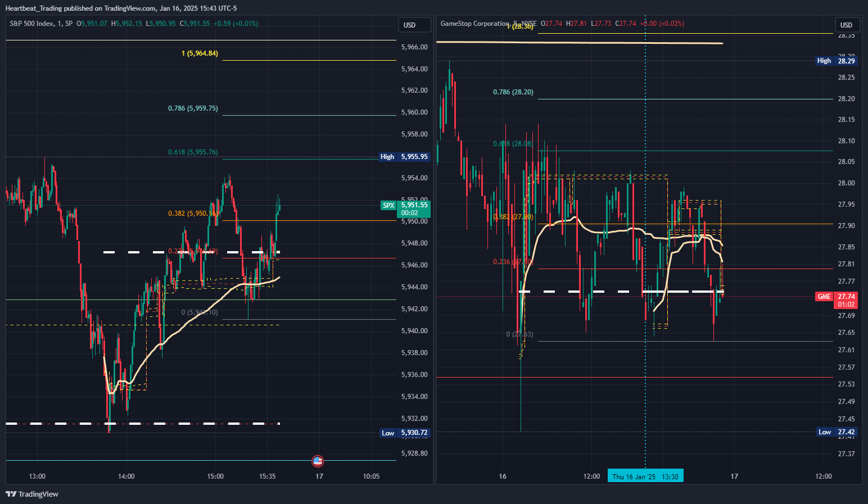Click the H27.81 value in GameStop legend
Image resolution: width=868 pixels, height=504 pixels.
(576, 24)
